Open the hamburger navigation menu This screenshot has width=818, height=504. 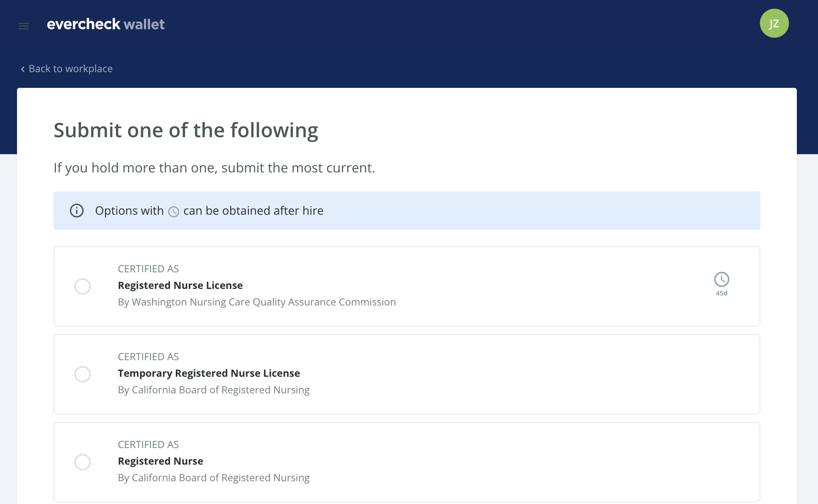click(x=24, y=26)
